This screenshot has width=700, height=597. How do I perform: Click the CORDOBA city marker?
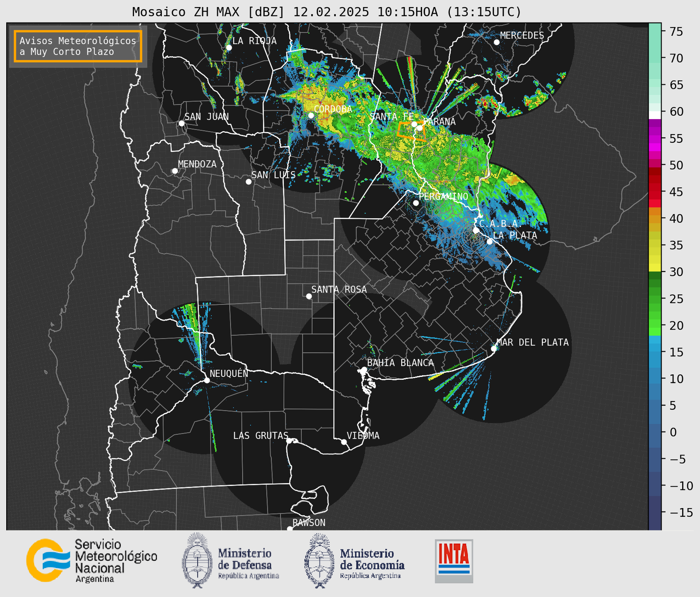pos(311,115)
